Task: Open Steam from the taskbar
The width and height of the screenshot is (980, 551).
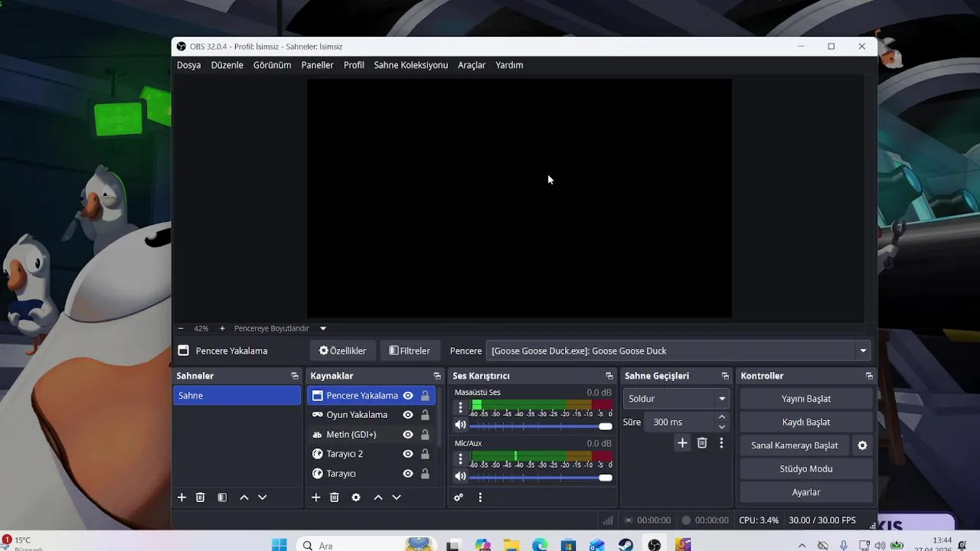Action: click(626, 545)
